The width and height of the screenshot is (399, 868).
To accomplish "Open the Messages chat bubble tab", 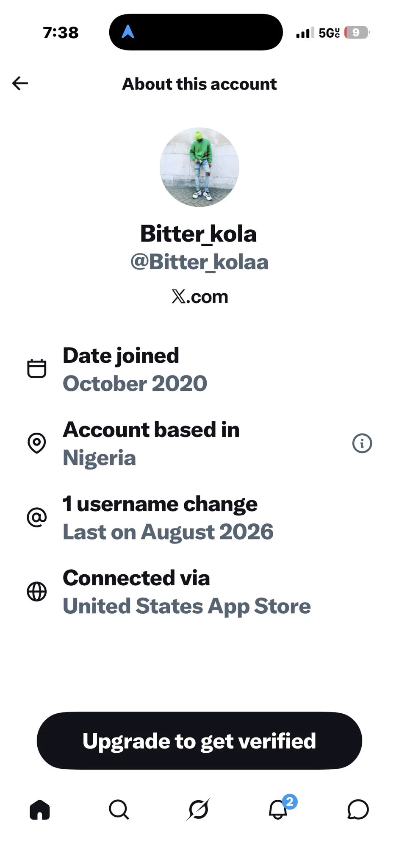I will [x=358, y=810].
